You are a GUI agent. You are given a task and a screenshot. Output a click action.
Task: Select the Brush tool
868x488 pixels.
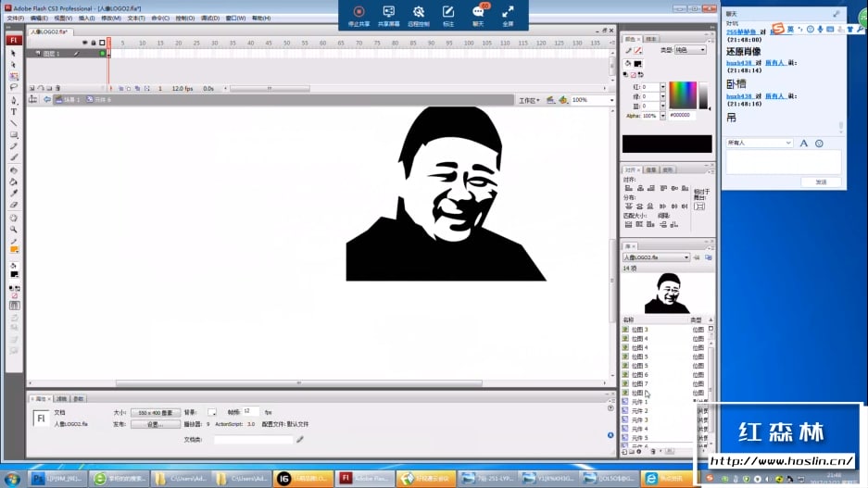(x=14, y=157)
